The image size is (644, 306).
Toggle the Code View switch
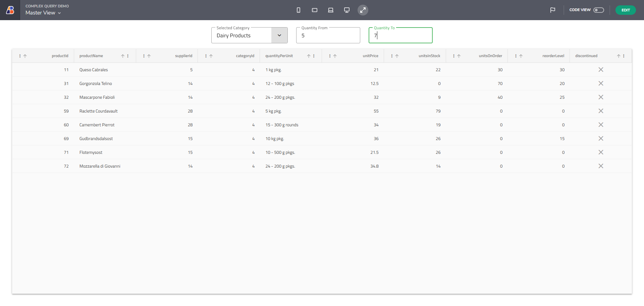point(598,10)
